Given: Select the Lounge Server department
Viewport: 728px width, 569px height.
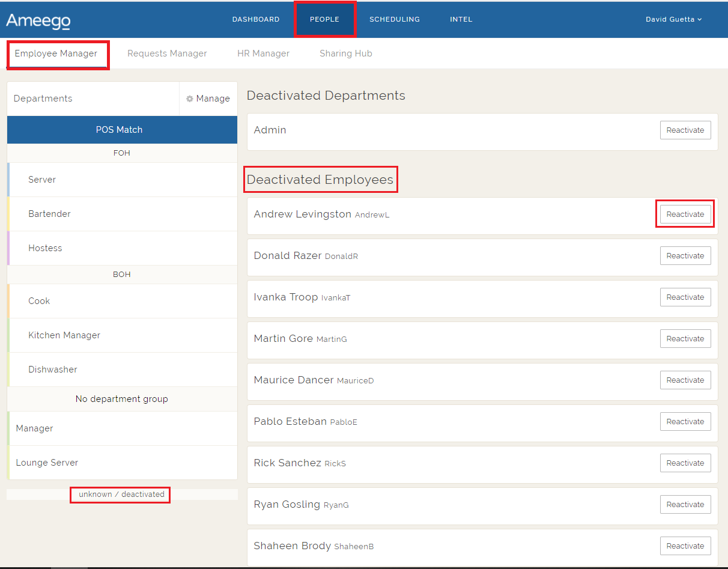Looking at the screenshot, I should click(x=47, y=463).
